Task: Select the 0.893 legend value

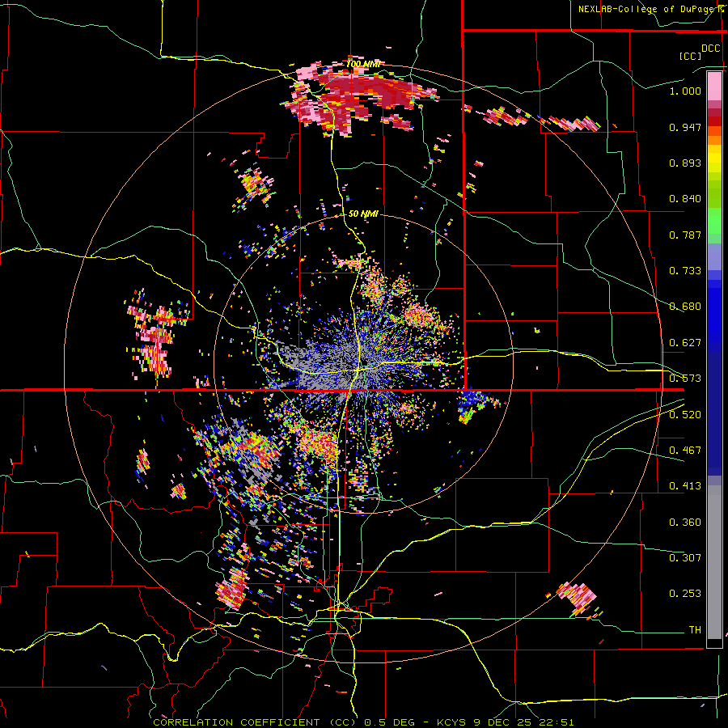Action: point(685,163)
